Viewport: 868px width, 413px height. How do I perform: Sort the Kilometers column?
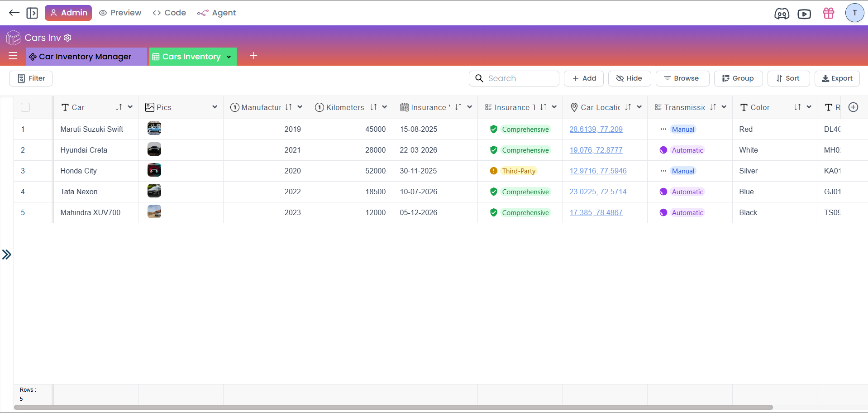(373, 107)
